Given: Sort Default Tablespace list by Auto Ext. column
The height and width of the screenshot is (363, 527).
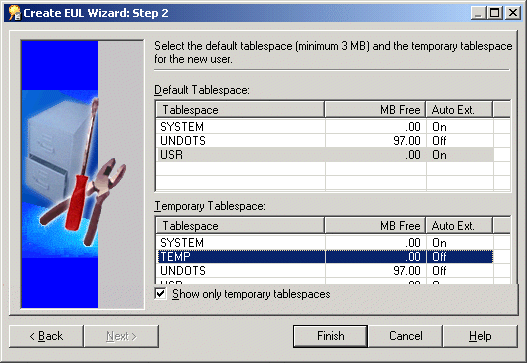Looking at the screenshot, I should (x=459, y=110).
